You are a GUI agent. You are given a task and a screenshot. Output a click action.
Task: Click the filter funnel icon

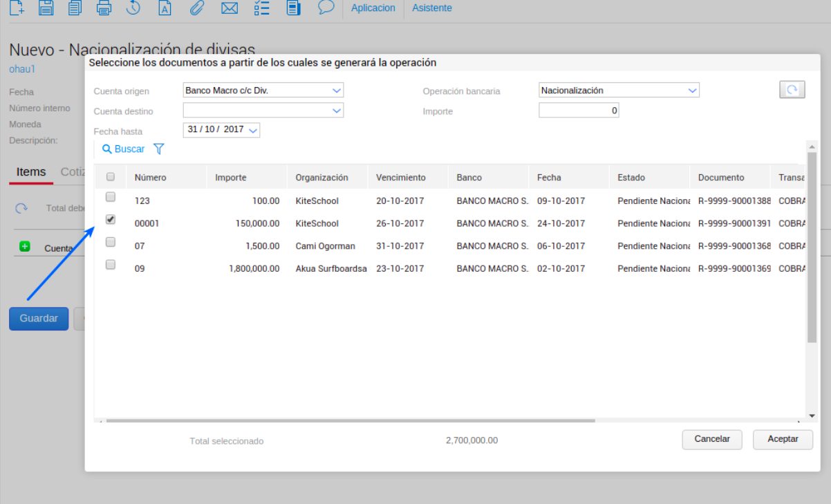(x=159, y=149)
